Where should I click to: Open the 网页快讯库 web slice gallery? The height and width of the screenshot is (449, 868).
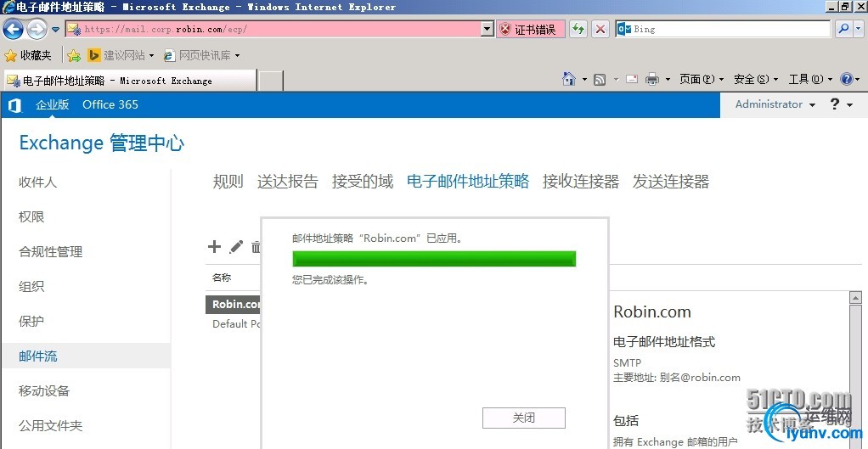click(x=202, y=55)
